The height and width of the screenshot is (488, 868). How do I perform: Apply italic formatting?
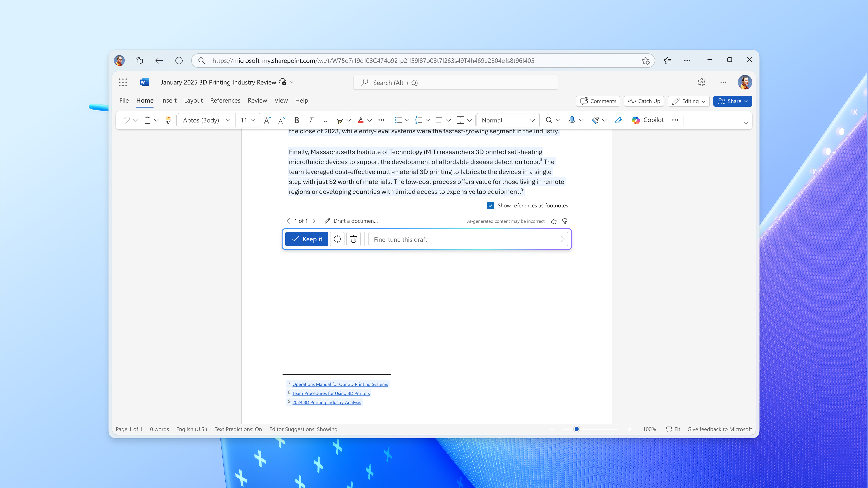[x=311, y=120]
